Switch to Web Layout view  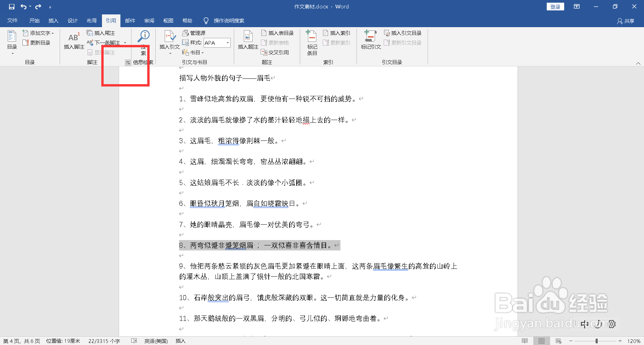tap(558, 341)
